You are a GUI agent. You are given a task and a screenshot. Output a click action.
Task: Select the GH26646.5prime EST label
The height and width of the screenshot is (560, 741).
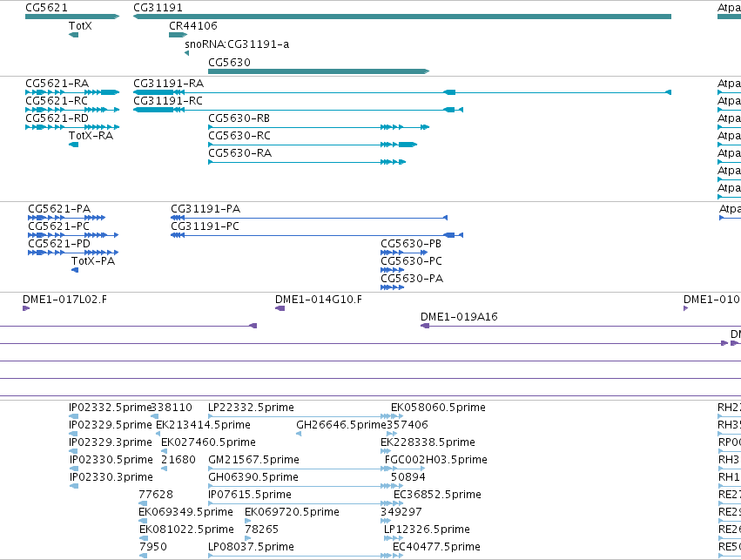point(341,425)
